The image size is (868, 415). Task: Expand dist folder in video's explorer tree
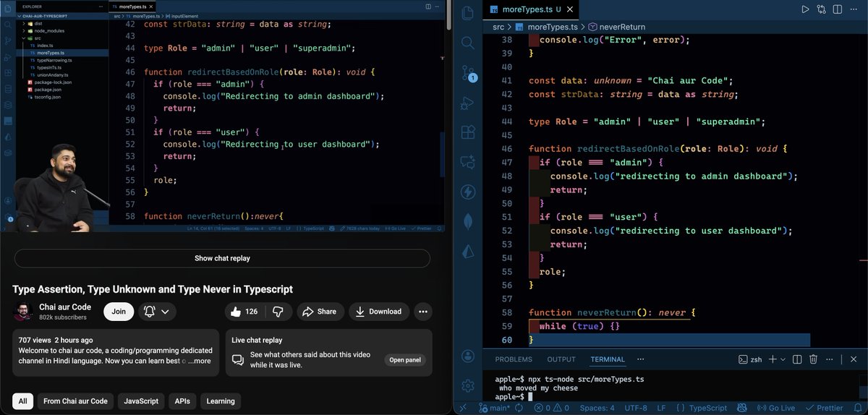coord(38,24)
